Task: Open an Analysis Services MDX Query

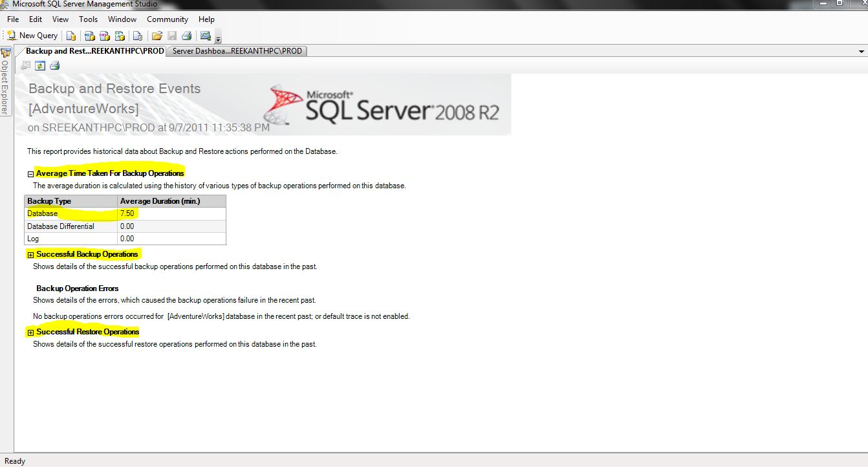Action: [89, 36]
